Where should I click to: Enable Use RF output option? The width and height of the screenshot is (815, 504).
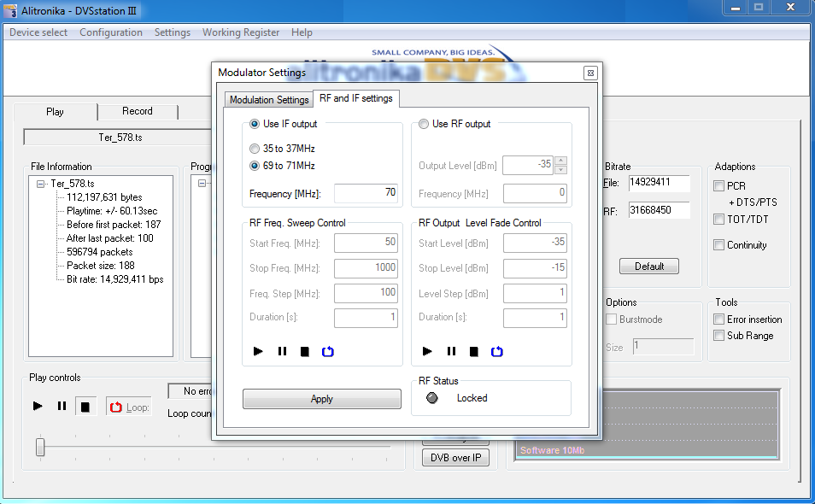(x=424, y=124)
